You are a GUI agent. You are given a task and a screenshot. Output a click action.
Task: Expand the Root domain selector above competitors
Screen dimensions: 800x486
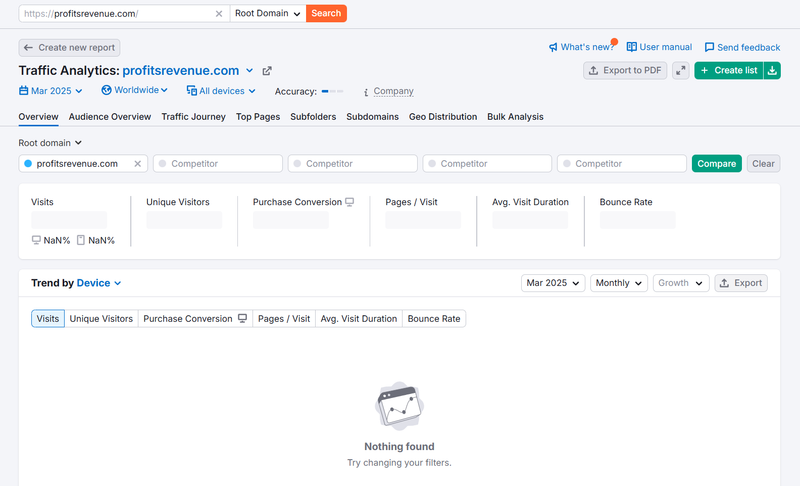pyautogui.click(x=50, y=143)
